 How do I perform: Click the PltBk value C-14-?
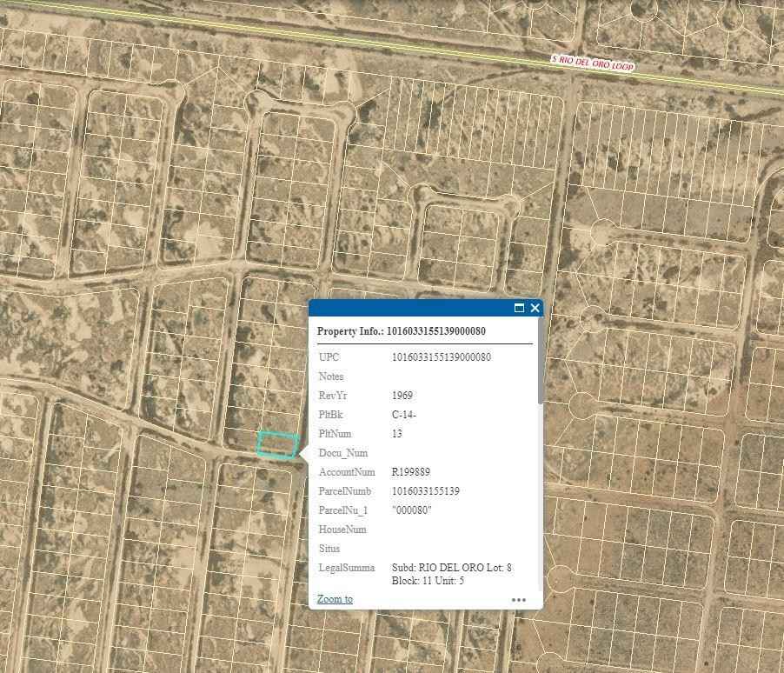(403, 415)
